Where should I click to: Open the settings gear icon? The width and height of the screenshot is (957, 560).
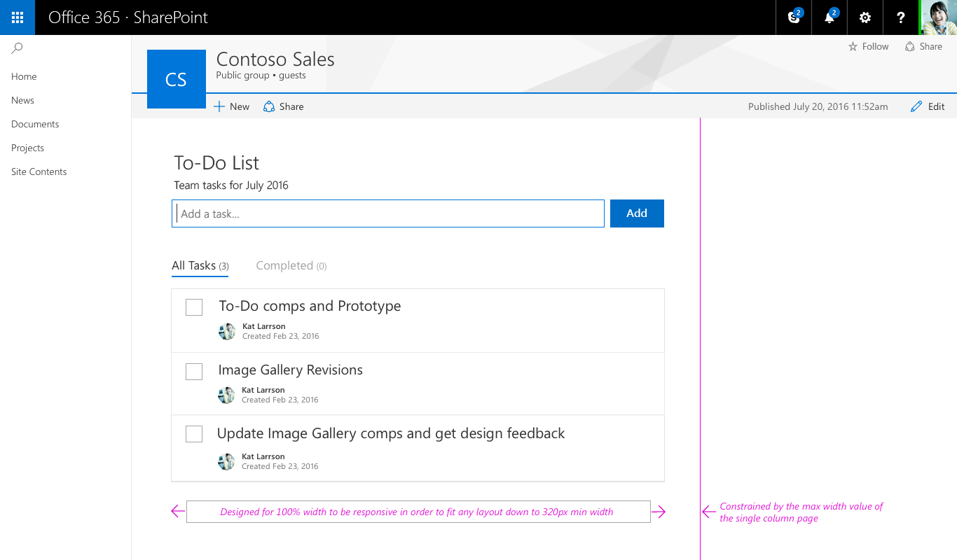pos(865,17)
